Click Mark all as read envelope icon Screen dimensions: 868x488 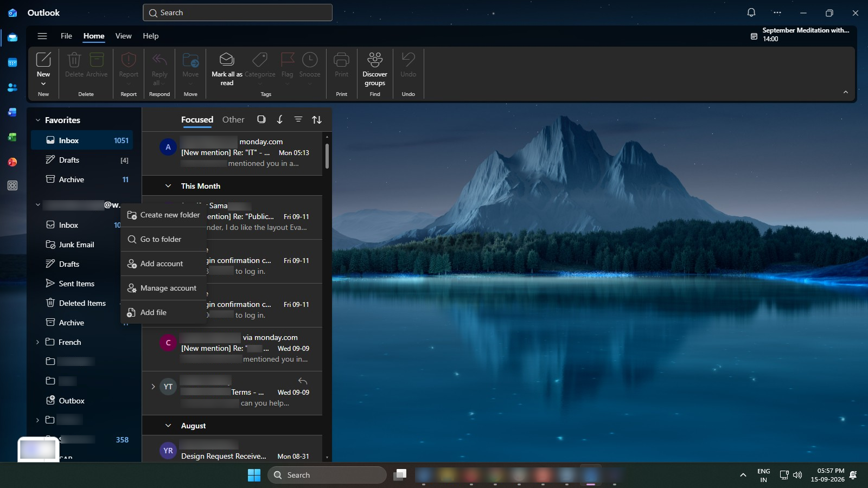pyautogui.click(x=227, y=59)
